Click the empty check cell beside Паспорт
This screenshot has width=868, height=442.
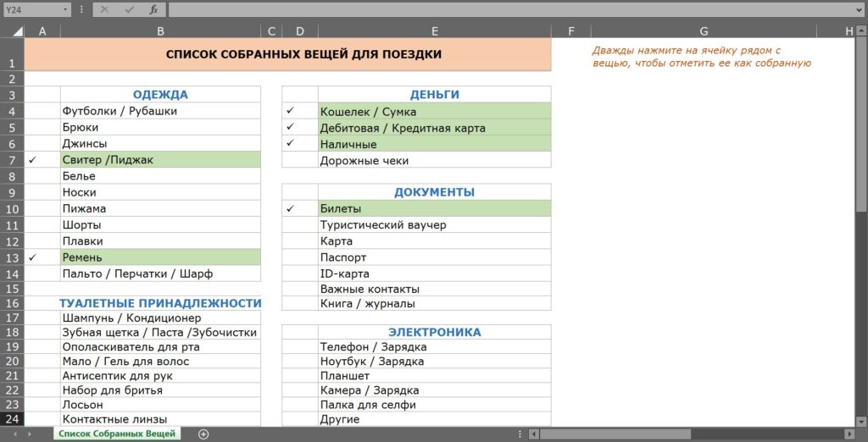click(x=299, y=257)
